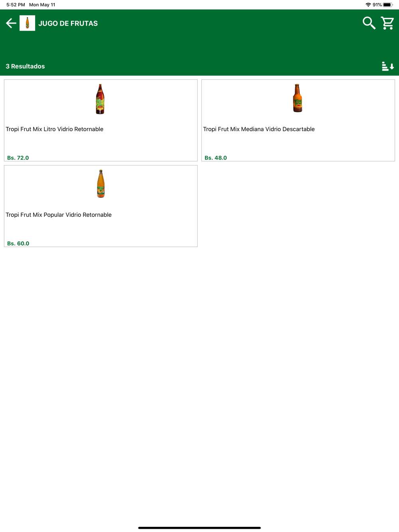The height and width of the screenshot is (532, 399).
Task: Select the Bs. 60.0 price
Action: (x=18, y=244)
